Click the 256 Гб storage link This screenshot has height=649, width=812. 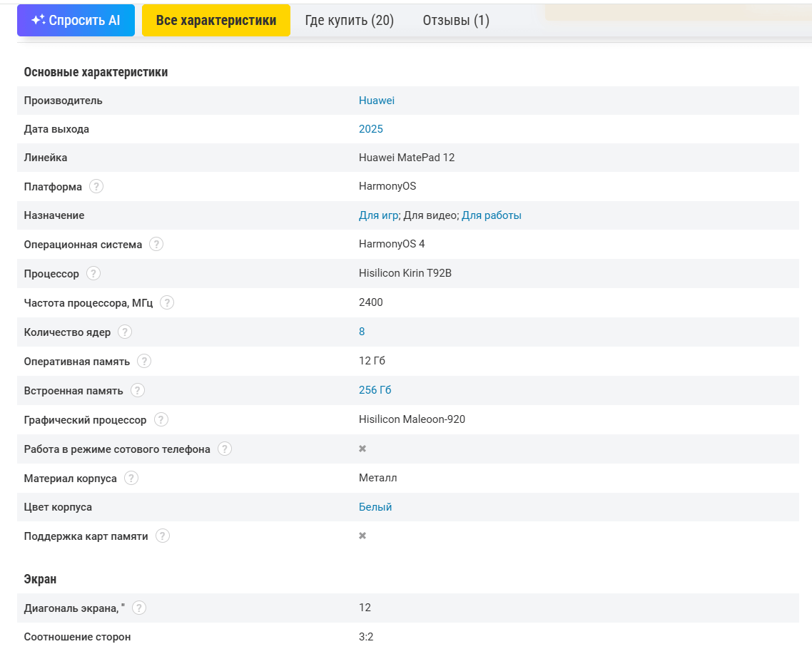pyautogui.click(x=375, y=390)
